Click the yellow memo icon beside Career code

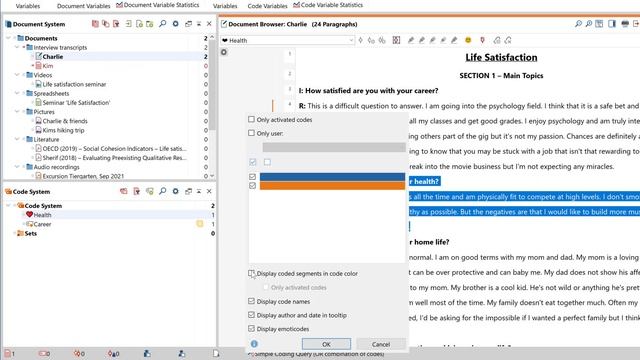coord(200,224)
